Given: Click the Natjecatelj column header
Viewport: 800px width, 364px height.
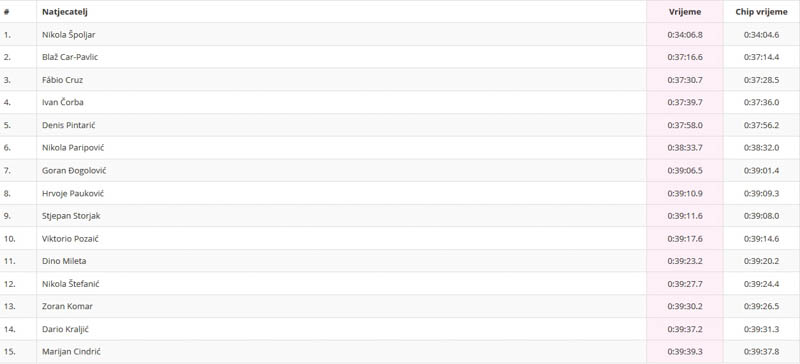Looking at the screenshot, I should 65,12.
